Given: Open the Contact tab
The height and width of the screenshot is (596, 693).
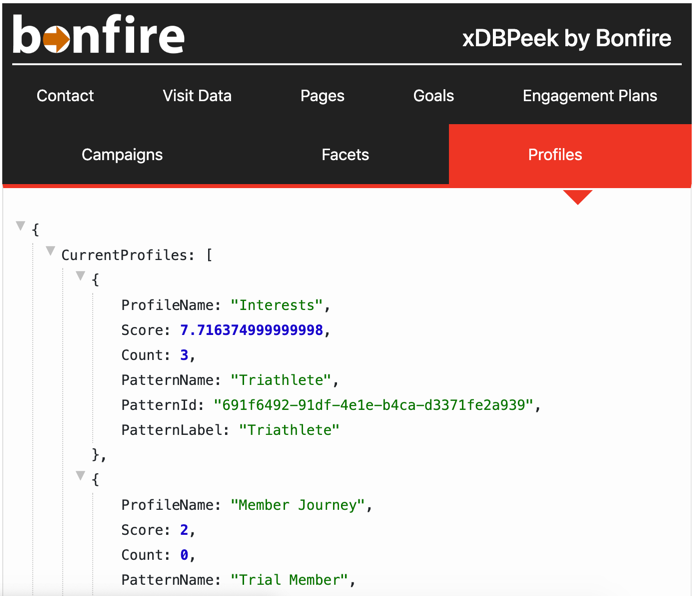Looking at the screenshot, I should click(x=65, y=95).
